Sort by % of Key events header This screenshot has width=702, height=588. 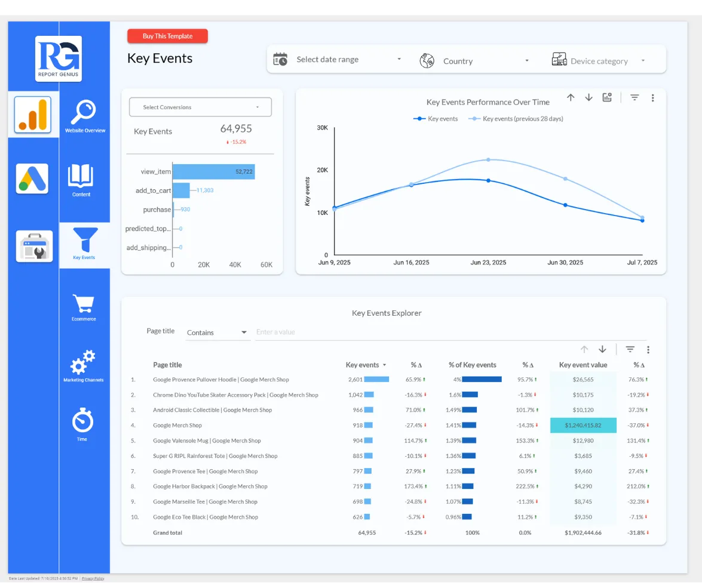click(473, 365)
